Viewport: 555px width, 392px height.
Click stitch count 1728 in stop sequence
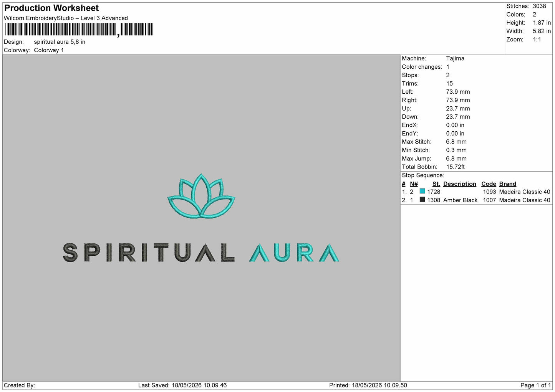pos(434,192)
